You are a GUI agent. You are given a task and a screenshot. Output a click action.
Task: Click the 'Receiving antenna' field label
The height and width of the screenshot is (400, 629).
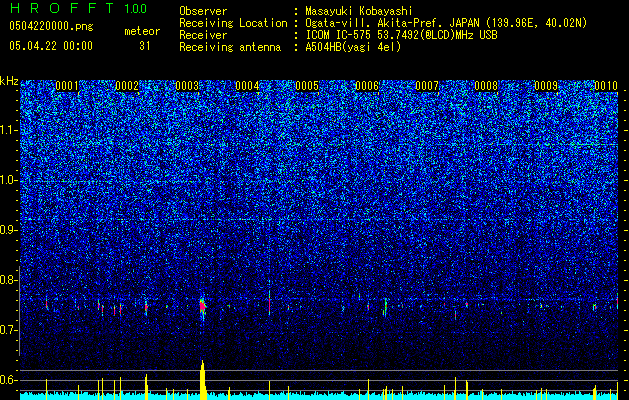230,47
